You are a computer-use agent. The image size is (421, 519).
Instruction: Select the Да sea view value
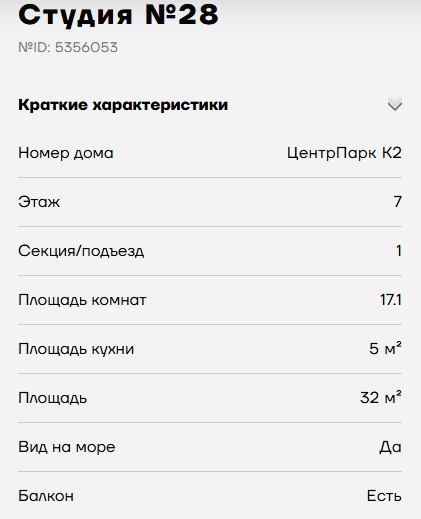[x=390, y=447]
